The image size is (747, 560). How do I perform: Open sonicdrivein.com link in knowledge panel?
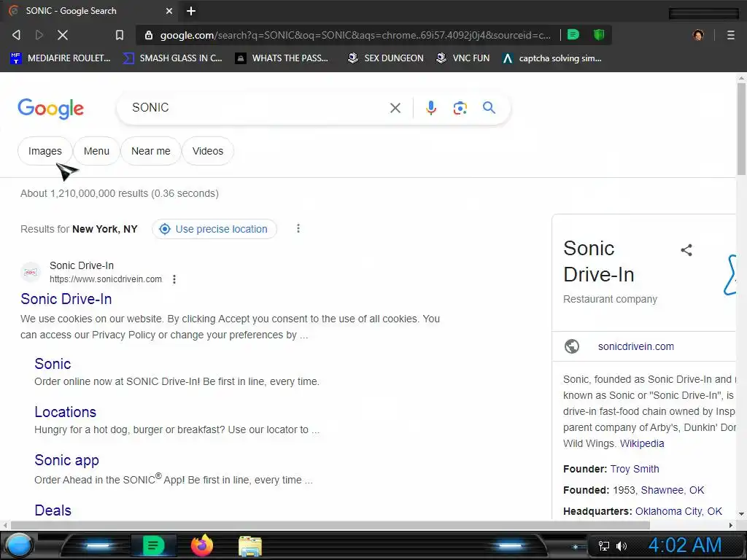pyautogui.click(x=636, y=346)
